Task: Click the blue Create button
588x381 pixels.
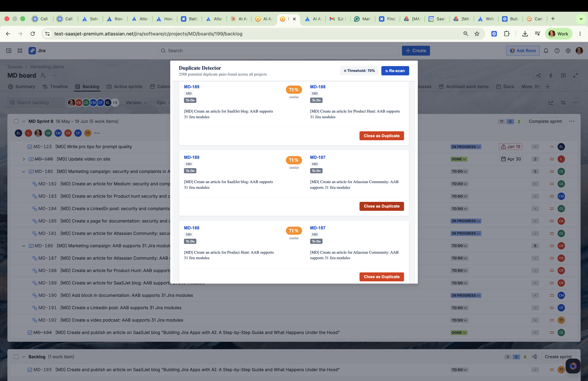Action: pyautogui.click(x=416, y=51)
